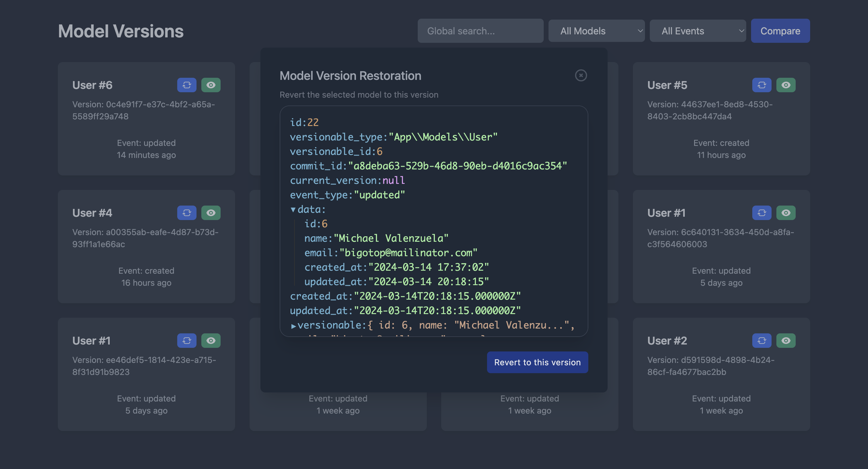This screenshot has height=469, width=868.
Task: View User #4 version via eye icon
Action: (x=211, y=212)
